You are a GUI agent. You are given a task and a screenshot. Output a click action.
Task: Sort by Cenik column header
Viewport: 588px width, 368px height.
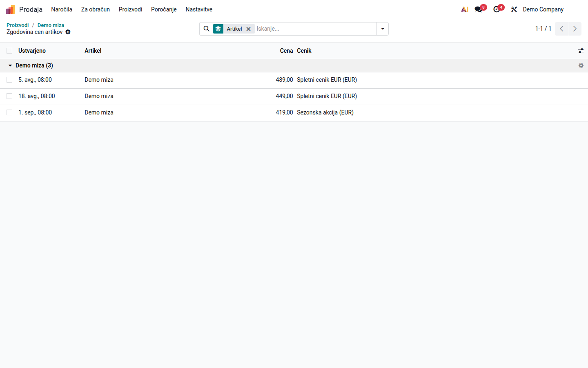point(304,51)
